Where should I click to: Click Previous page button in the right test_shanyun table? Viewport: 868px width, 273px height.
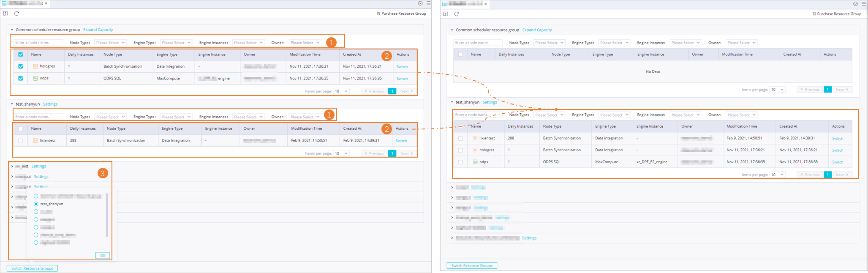(x=810, y=175)
